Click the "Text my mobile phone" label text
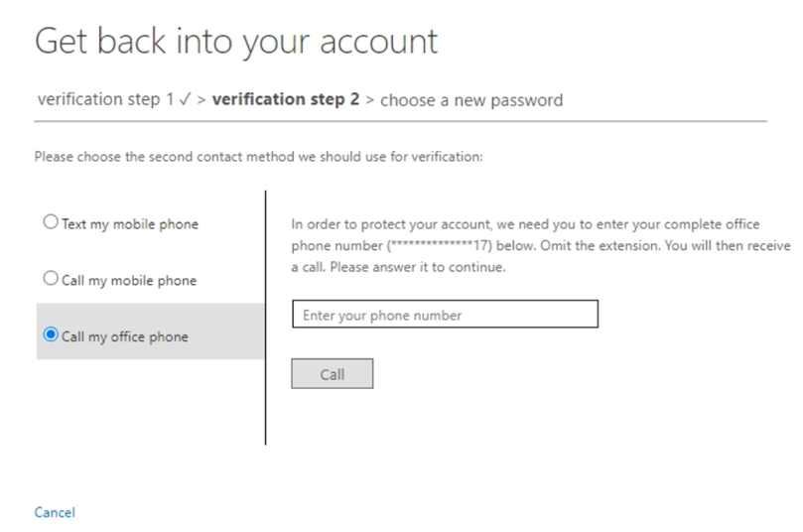Image resolution: width=803 pixels, height=532 pixels. (130, 224)
